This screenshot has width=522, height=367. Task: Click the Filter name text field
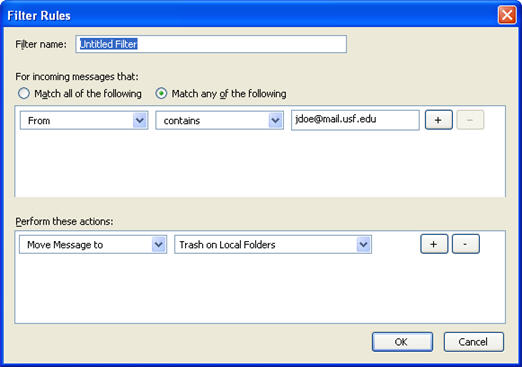[211, 44]
